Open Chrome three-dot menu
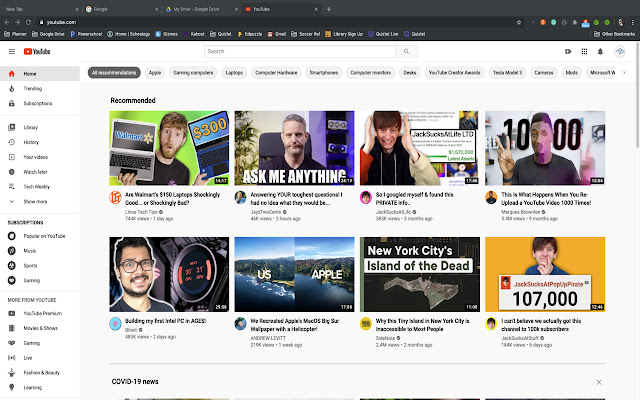The height and width of the screenshot is (400, 640). (x=633, y=22)
